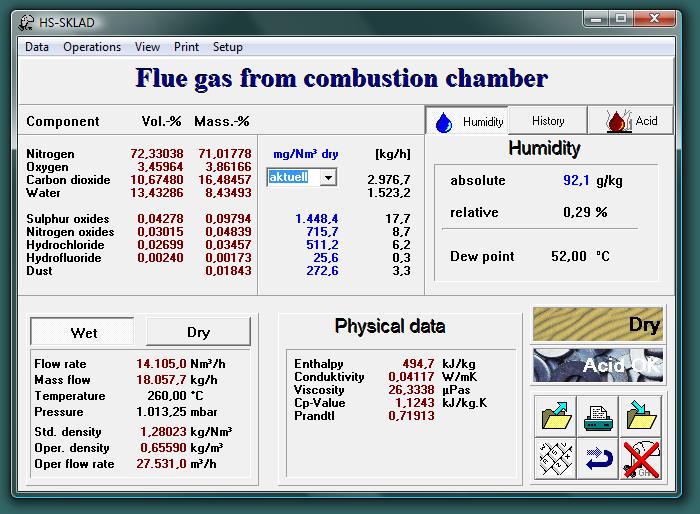Open the Print menu
This screenshot has height=514, width=700.
pos(186,47)
